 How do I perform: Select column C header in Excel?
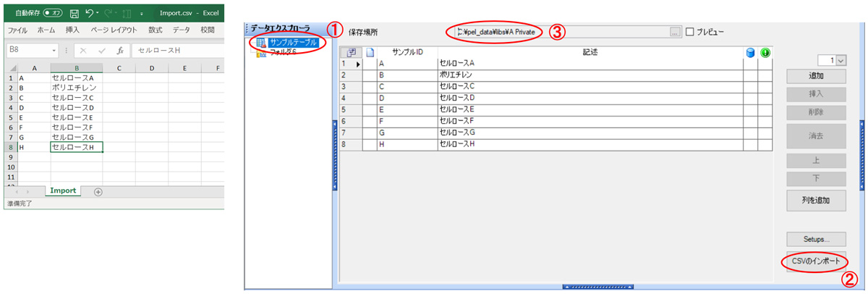[x=119, y=68]
